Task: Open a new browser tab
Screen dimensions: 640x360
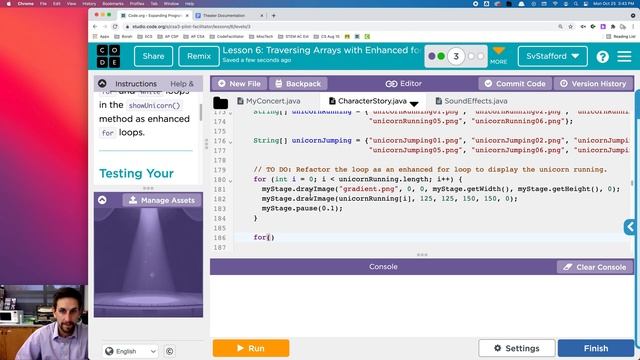Action: [273, 16]
